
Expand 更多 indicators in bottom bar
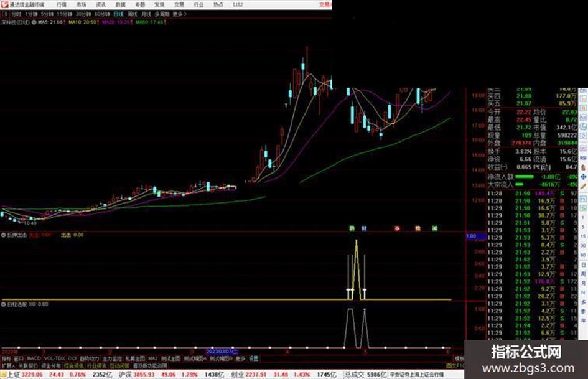point(240,358)
